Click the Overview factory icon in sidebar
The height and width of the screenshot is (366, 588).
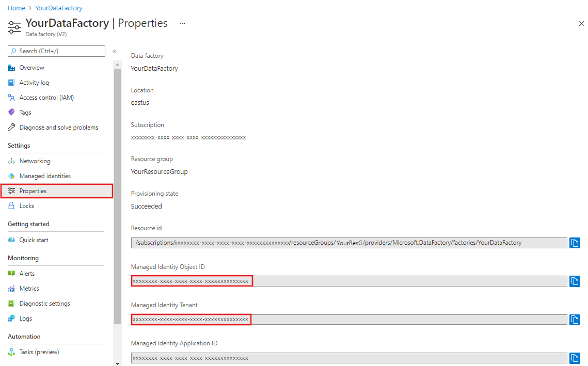pyautogui.click(x=12, y=68)
